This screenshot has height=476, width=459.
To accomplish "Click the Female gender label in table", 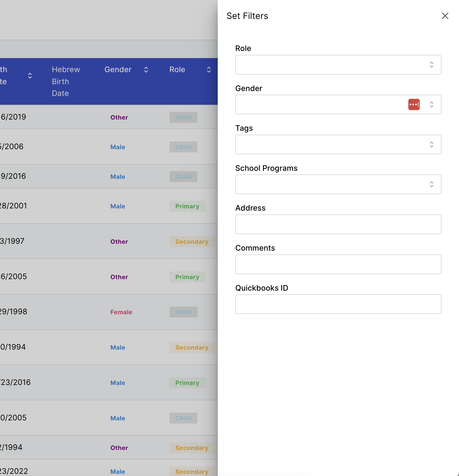I will (121, 312).
